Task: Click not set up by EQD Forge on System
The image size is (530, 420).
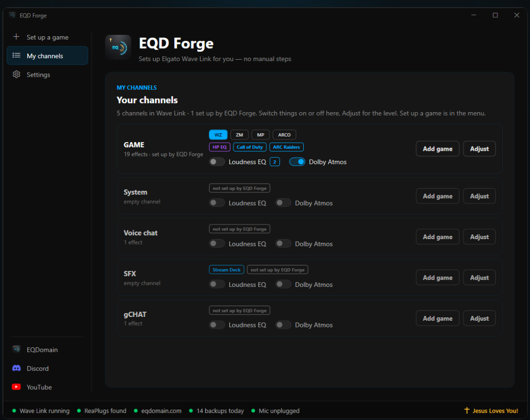Action: click(x=240, y=188)
